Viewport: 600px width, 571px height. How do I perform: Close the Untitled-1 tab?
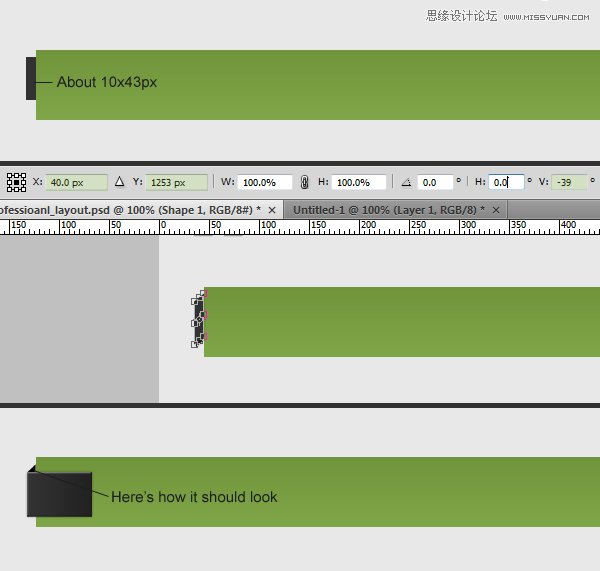click(x=496, y=210)
